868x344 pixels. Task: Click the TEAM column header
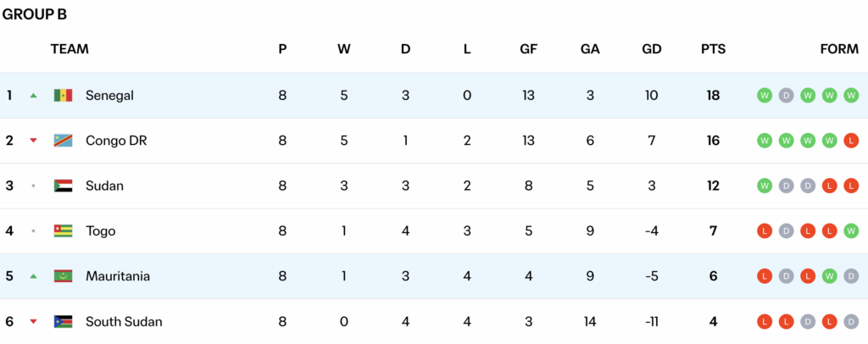coord(70,49)
